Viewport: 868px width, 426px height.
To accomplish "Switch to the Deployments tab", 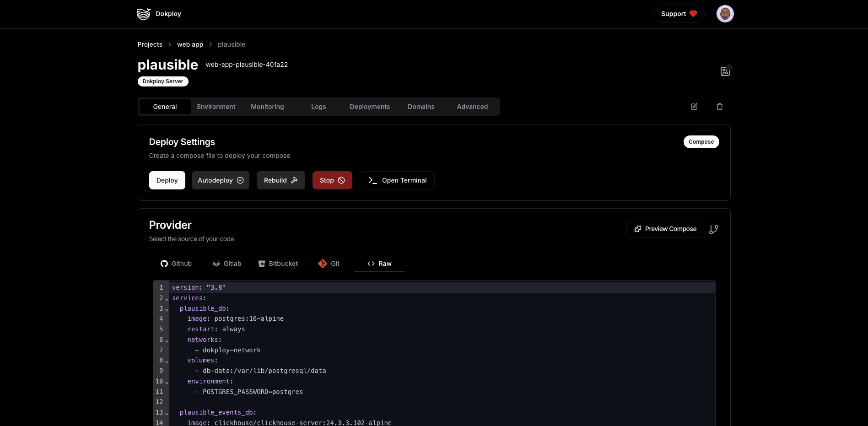I will (x=370, y=107).
